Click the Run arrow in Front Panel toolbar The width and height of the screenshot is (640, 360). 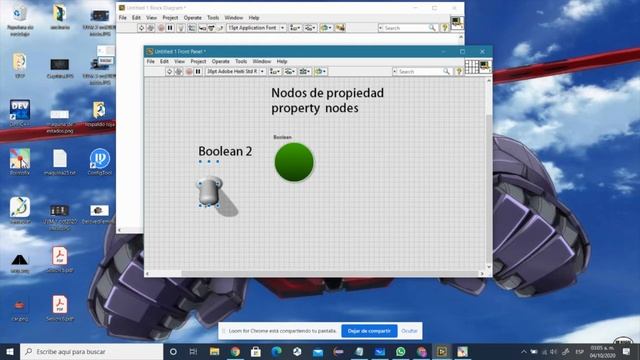pos(169,71)
